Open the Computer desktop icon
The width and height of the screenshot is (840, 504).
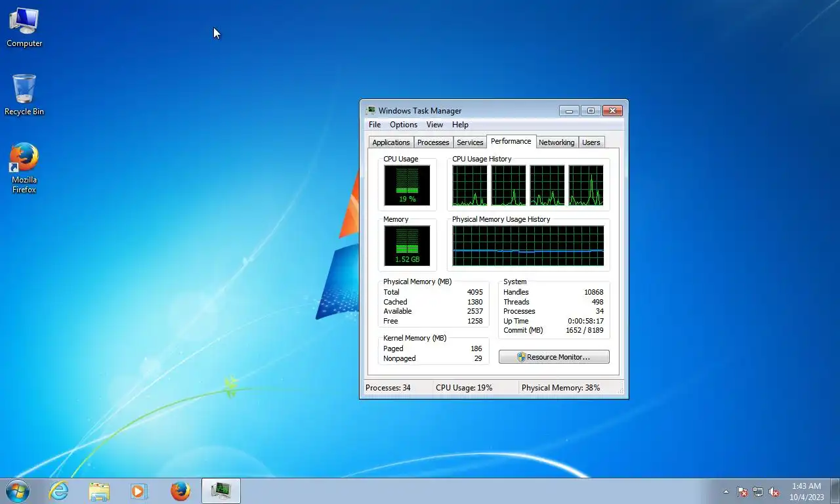click(24, 28)
